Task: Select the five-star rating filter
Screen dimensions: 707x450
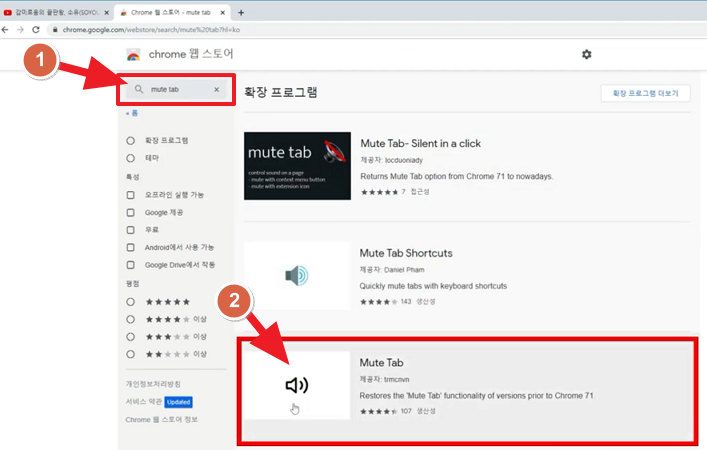Action: point(130,302)
